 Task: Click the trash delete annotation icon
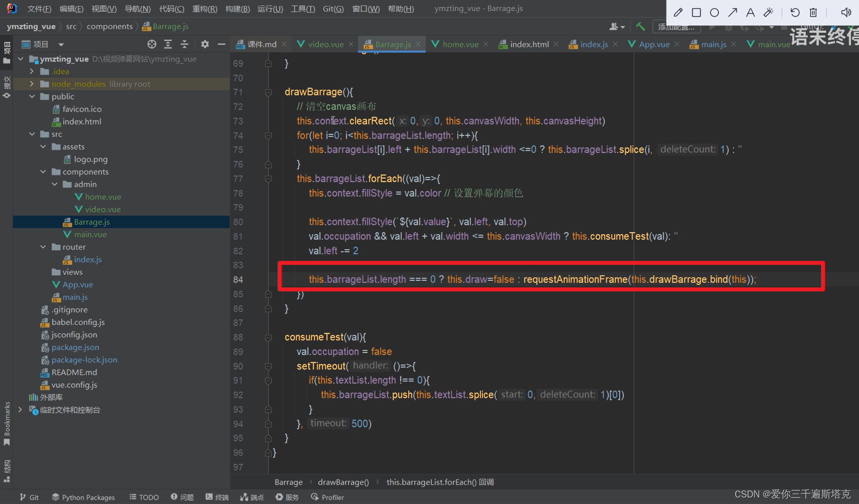point(813,13)
